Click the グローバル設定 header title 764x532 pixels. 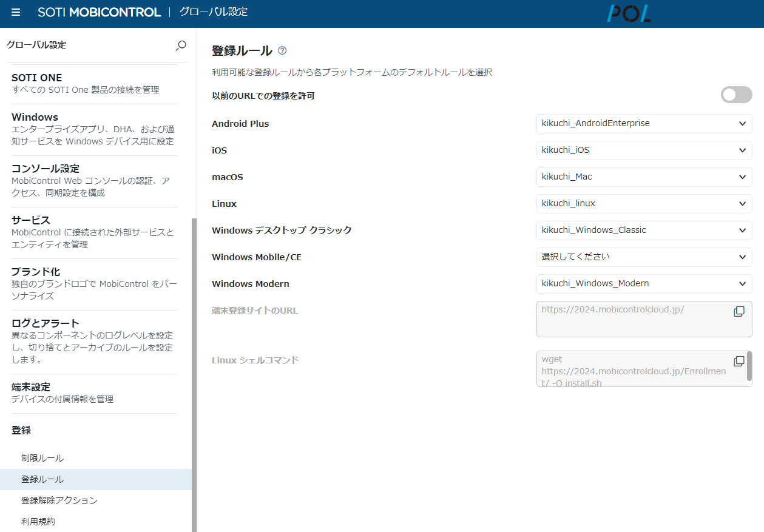pyautogui.click(x=214, y=12)
